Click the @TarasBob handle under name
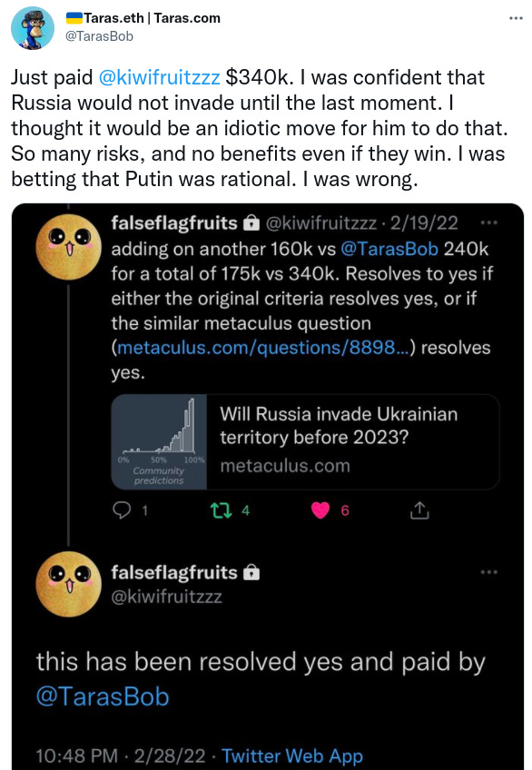 [99, 36]
